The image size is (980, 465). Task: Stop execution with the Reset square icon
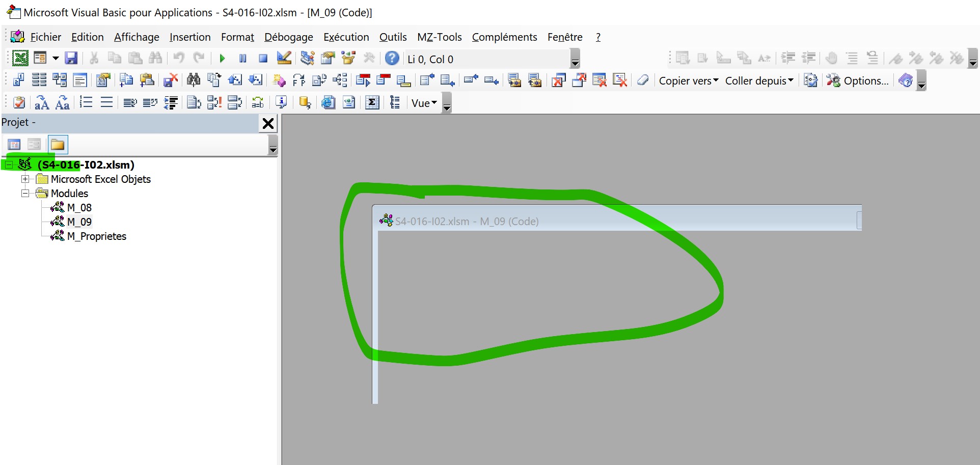click(x=263, y=59)
